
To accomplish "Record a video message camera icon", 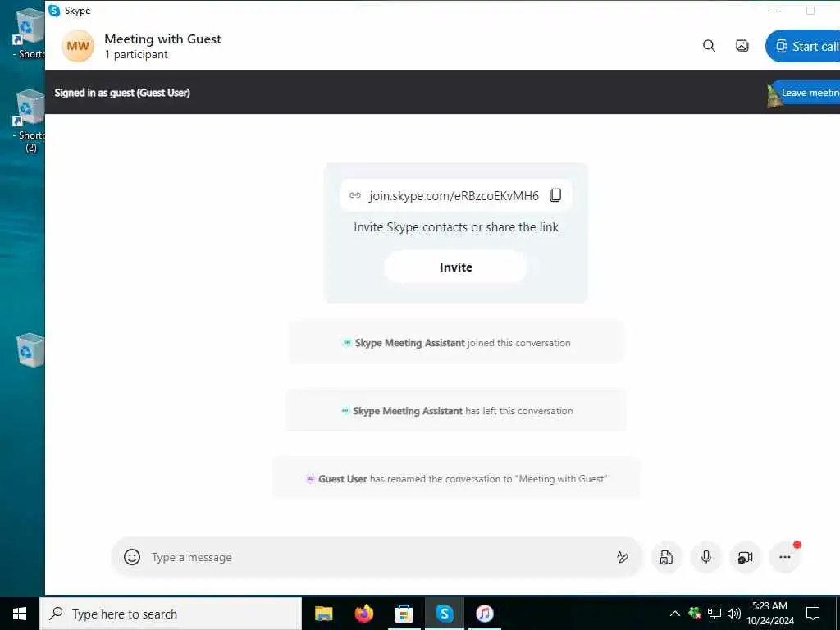I will 745,557.
